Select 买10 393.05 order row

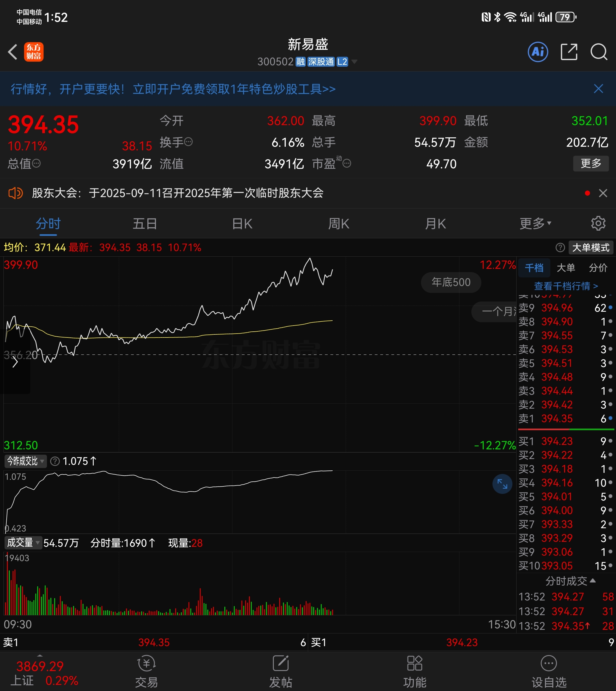(x=566, y=566)
